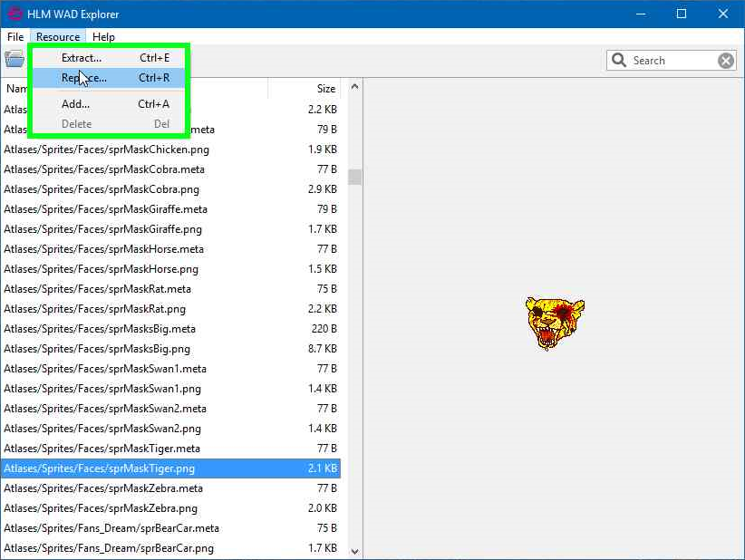The width and height of the screenshot is (745, 560).
Task: Select sprBearCar.meta row
Action: [x=170, y=528]
